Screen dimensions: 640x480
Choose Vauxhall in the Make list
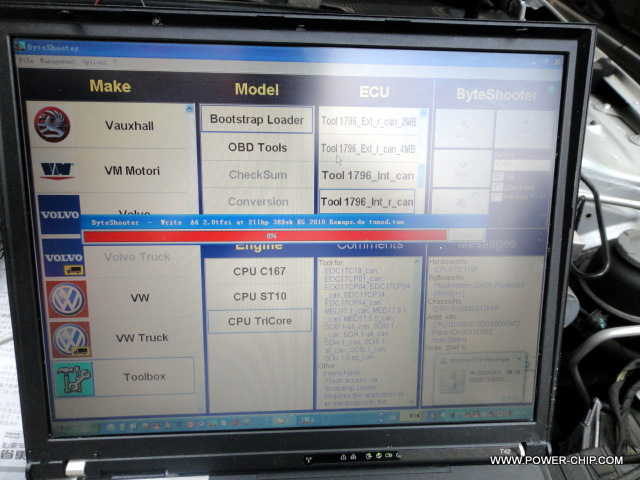(x=129, y=126)
